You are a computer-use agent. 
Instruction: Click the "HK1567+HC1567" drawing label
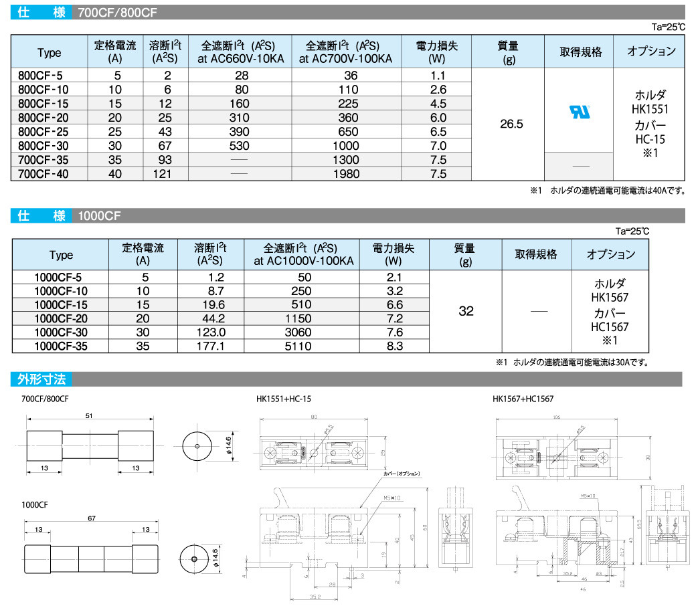(x=523, y=399)
